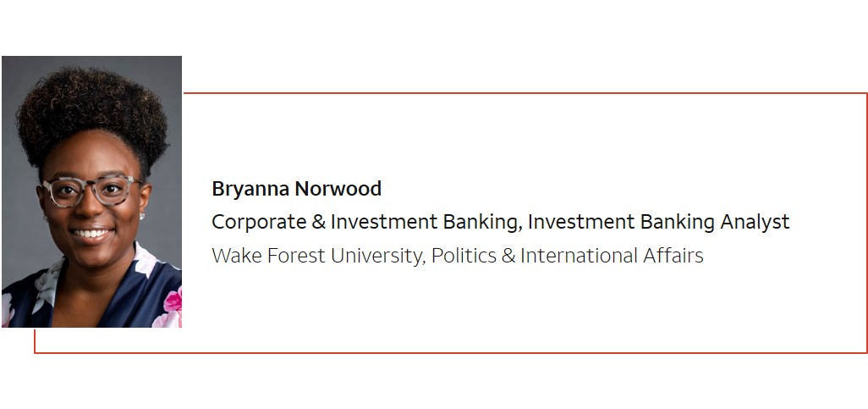Click the word Corporate in the title line
Image resolution: width=868 pixels, height=409 pixels.
coord(259,223)
